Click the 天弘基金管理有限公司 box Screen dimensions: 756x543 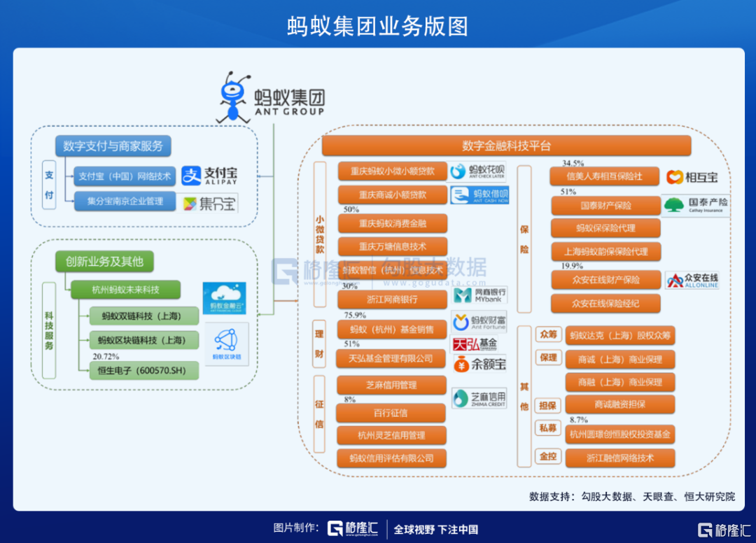click(391, 358)
